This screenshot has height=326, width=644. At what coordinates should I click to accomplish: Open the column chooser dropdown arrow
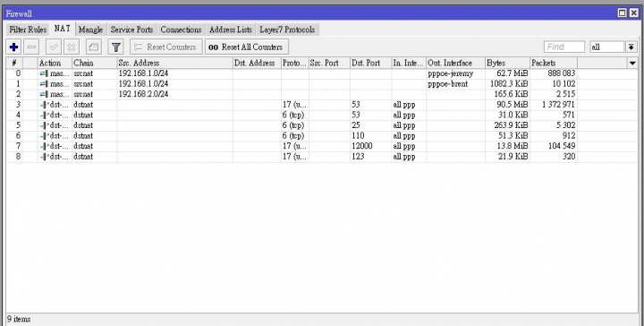pos(632,63)
